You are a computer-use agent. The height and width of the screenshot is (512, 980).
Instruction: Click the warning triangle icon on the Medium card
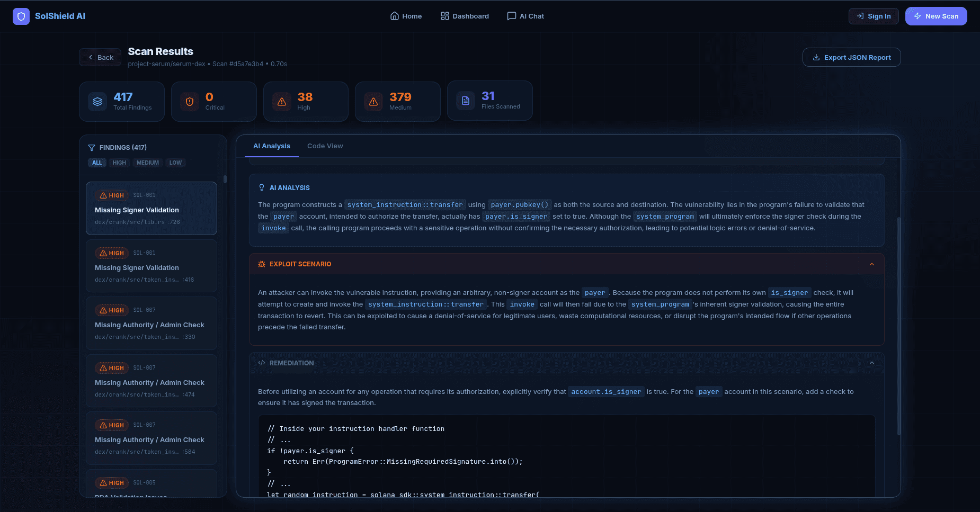(373, 102)
